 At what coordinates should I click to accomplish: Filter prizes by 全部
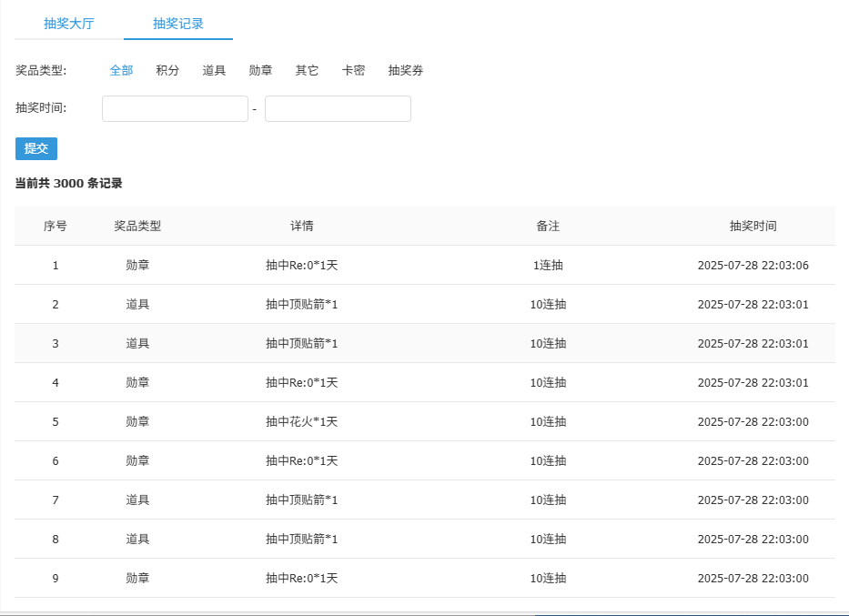click(x=121, y=70)
